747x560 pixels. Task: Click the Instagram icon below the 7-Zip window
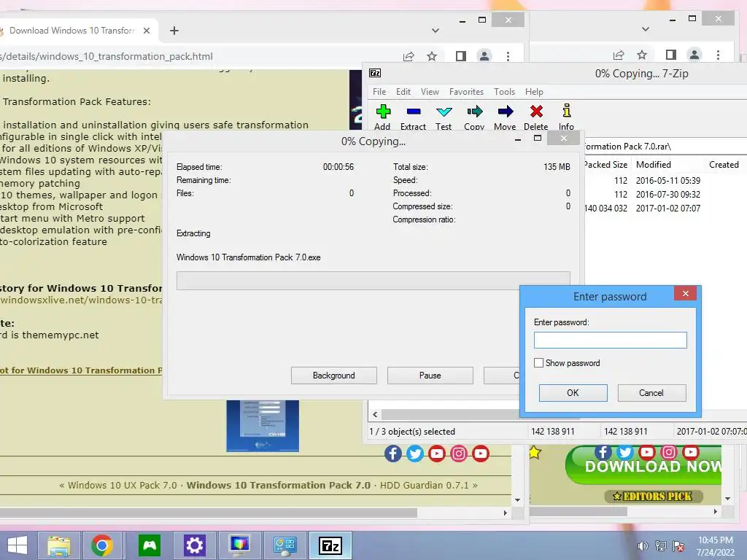pos(459,454)
